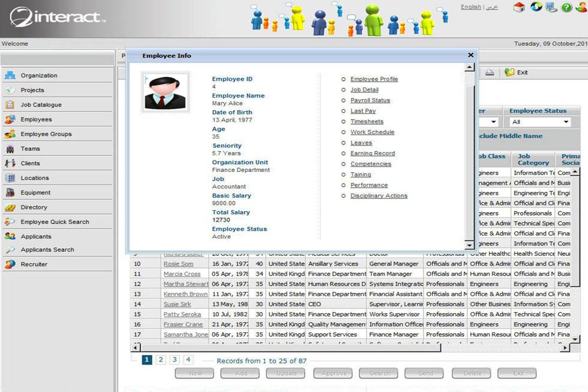Launch Employee Quick Search
Screen dimensions: 588x392
pos(54,221)
